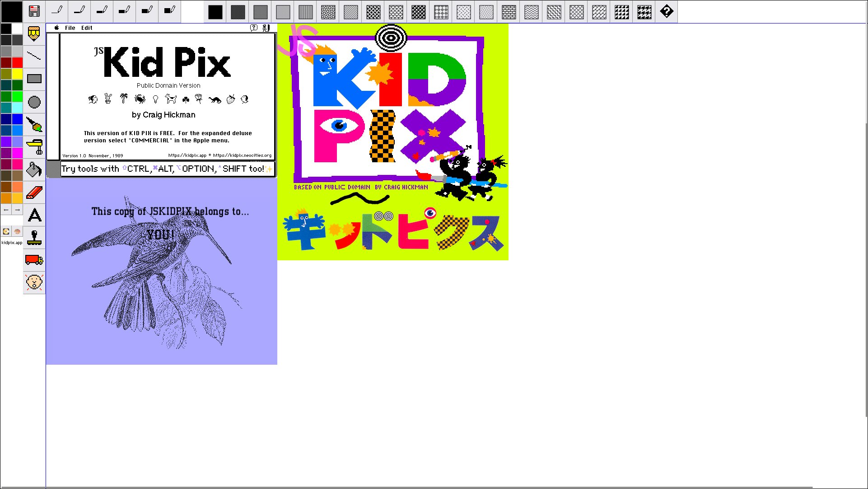The image size is (868, 489).
Task: Pick the zigzag waves fill pattern
Action: [x=532, y=12]
